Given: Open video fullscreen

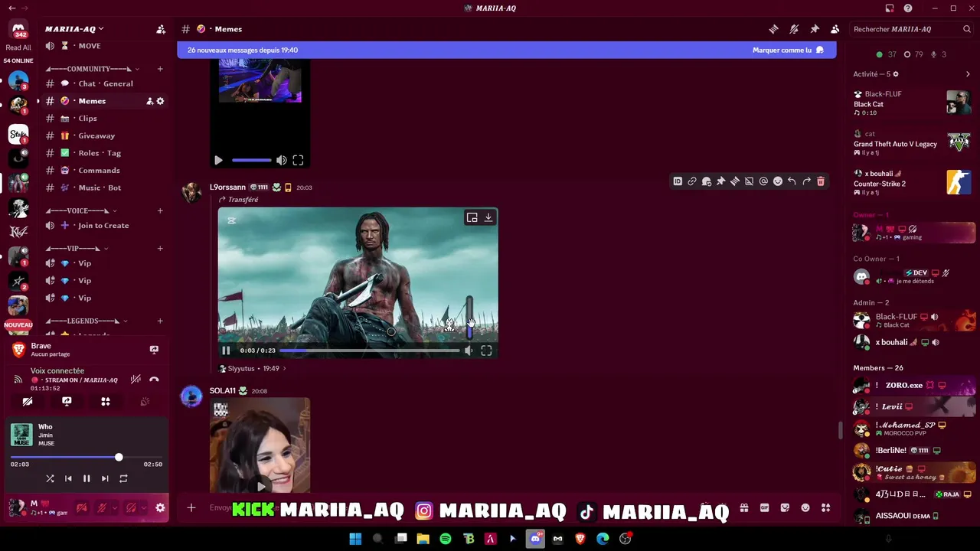Looking at the screenshot, I should point(486,350).
